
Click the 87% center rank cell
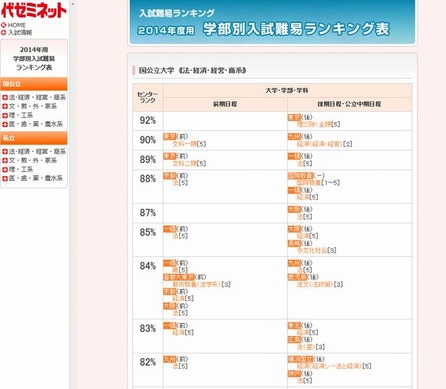click(x=148, y=213)
